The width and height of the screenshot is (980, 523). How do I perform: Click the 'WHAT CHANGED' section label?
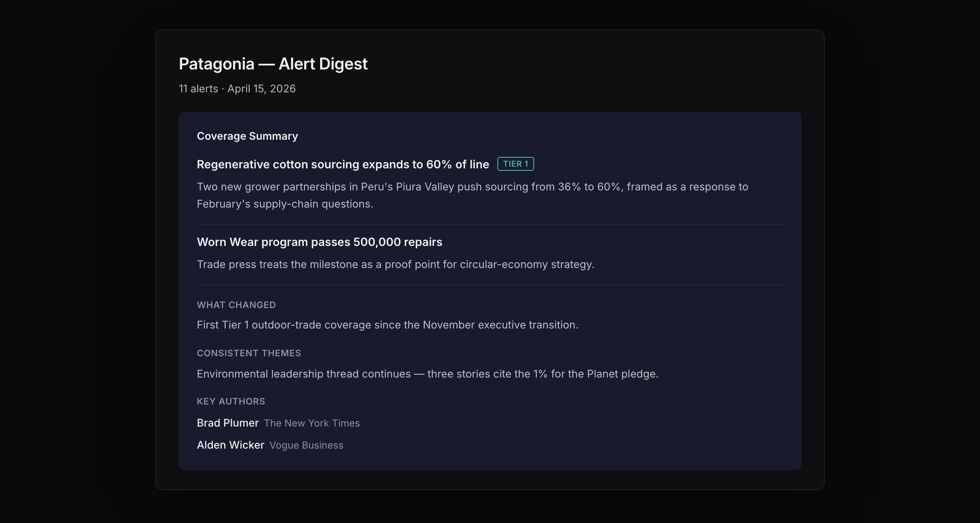tap(236, 305)
